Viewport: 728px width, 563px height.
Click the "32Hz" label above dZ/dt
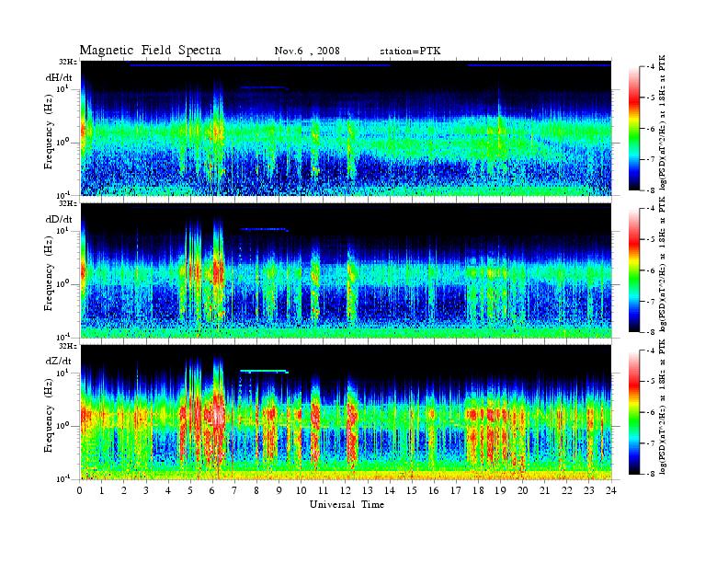click(68, 346)
